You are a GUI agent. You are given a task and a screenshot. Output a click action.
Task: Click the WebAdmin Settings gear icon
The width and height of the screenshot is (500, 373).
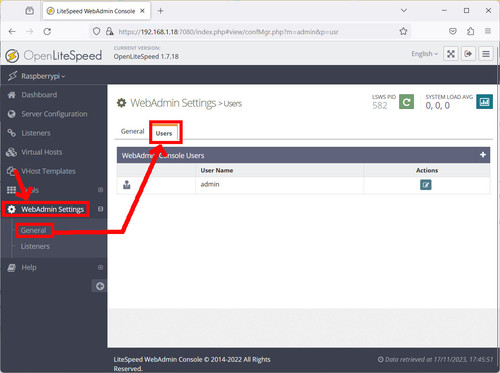pyautogui.click(x=12, y=209)
